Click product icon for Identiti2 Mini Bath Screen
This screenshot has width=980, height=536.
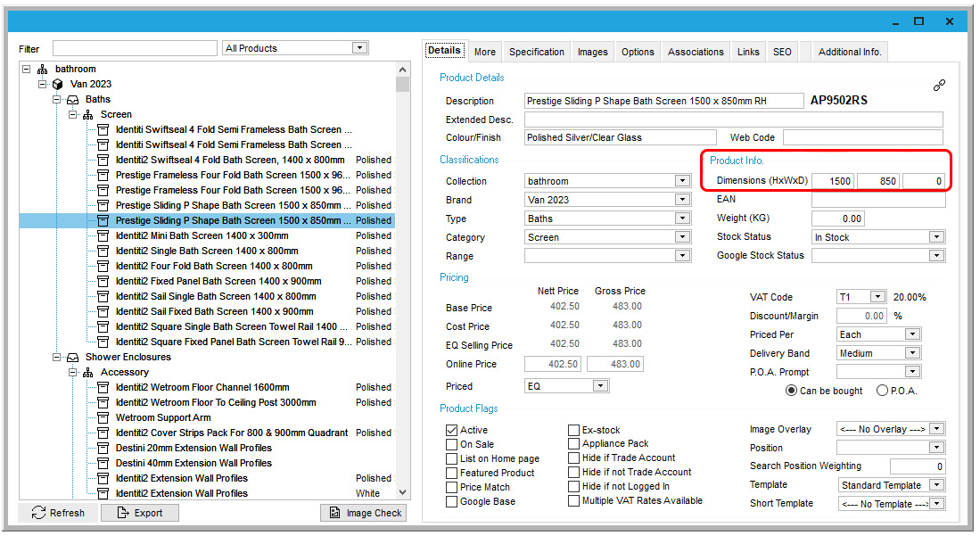[x=103, y=235]
